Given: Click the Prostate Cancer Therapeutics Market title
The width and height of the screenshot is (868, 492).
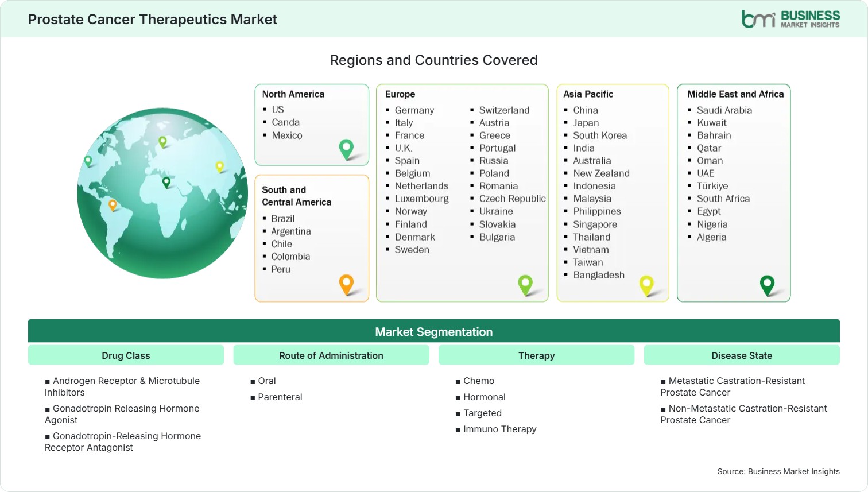Looking at the screenshot, I should (153, 20).
